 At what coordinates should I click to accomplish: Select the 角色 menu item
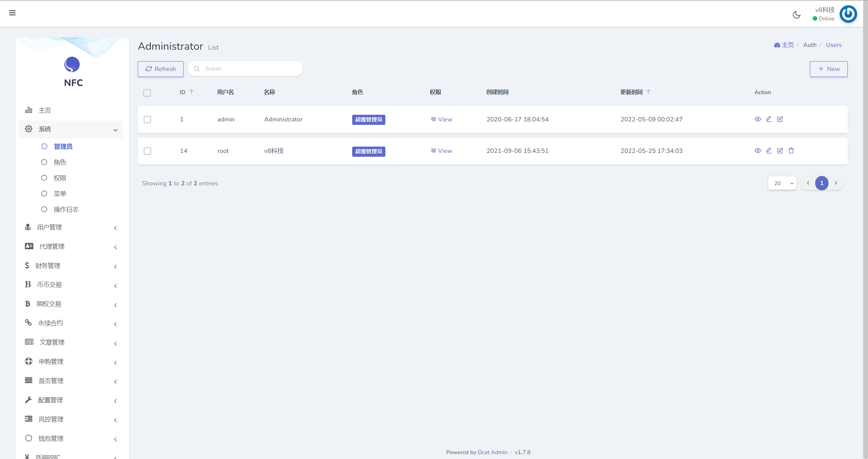tap(58, 162)
